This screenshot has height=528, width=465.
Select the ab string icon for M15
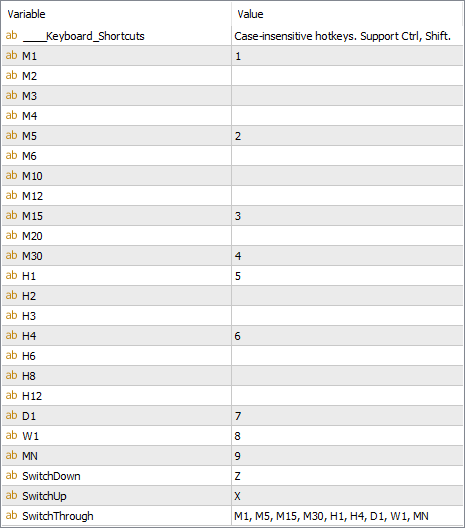11,215
